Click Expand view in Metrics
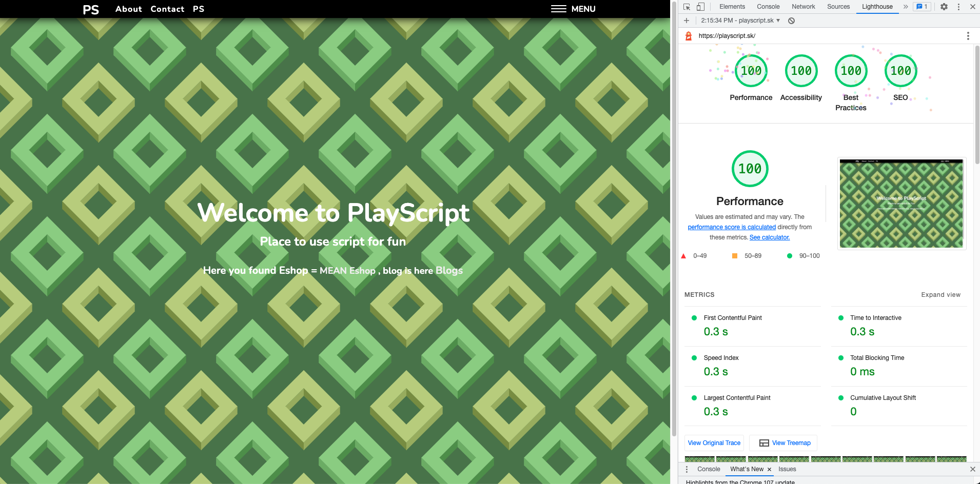The image size is (980, 484). 940,295
